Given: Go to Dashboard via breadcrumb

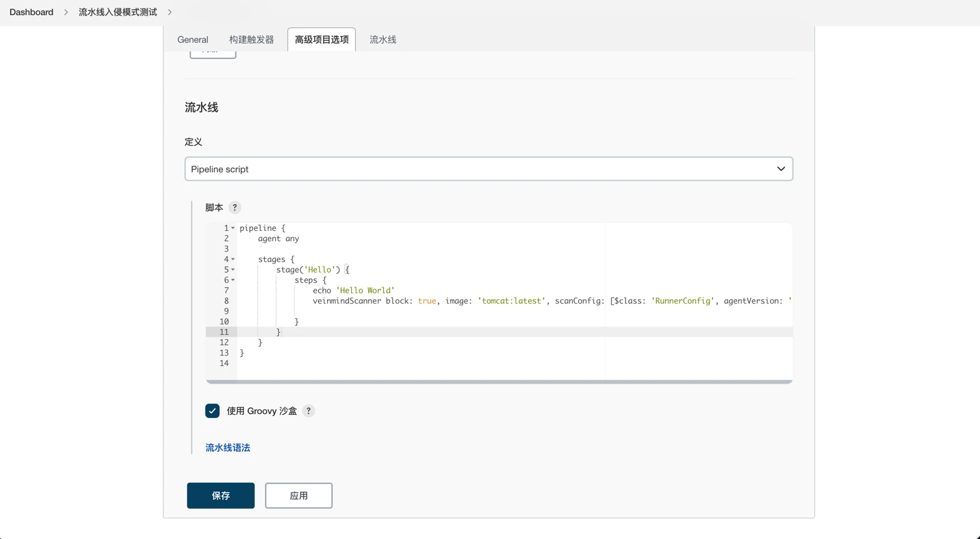Looking at the screenshot, I should (x=31, y=12).
